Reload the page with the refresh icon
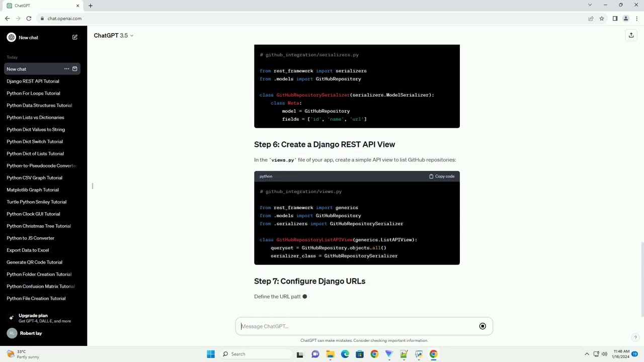This screenshot has height=362, width=644. pyautogui.click(x=29, y=19)
